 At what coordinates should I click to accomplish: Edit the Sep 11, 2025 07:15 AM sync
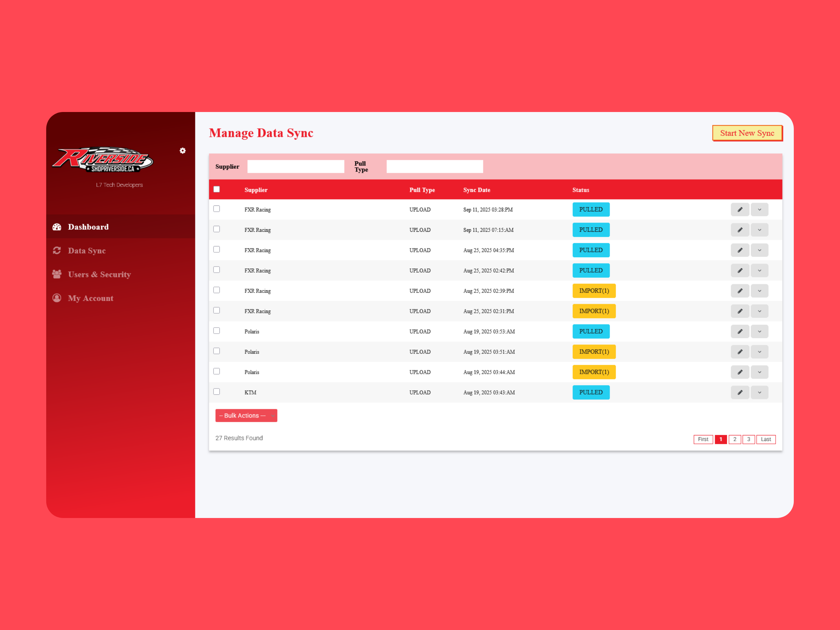pyautogui.click(x=740, y=230)
